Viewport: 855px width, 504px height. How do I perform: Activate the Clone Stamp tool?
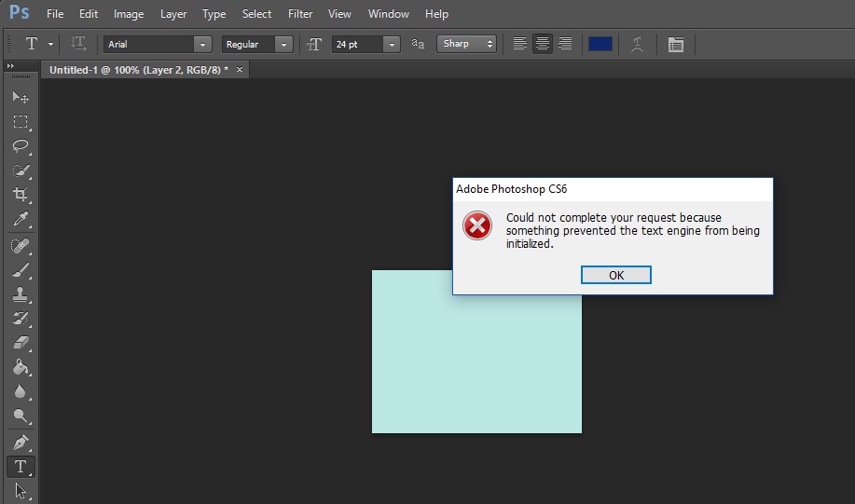coord(20,294)
